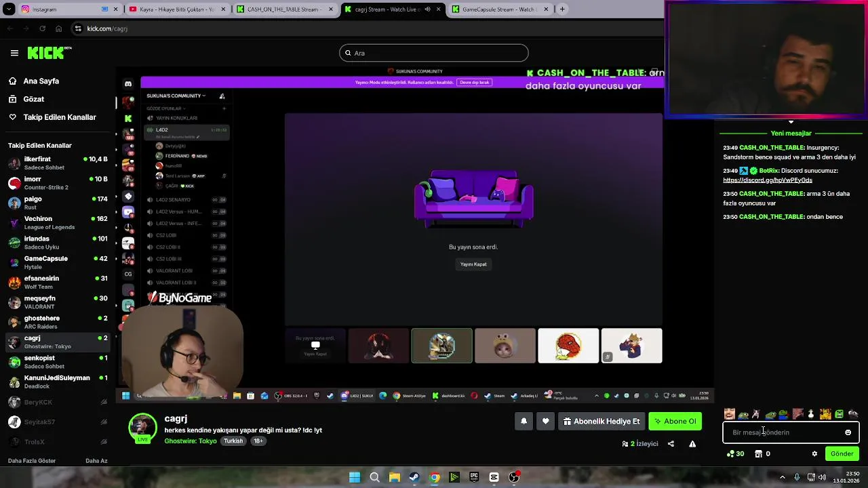Switch to GameCapsule Stream tab
868x488 pixels.
pos(500,9)
